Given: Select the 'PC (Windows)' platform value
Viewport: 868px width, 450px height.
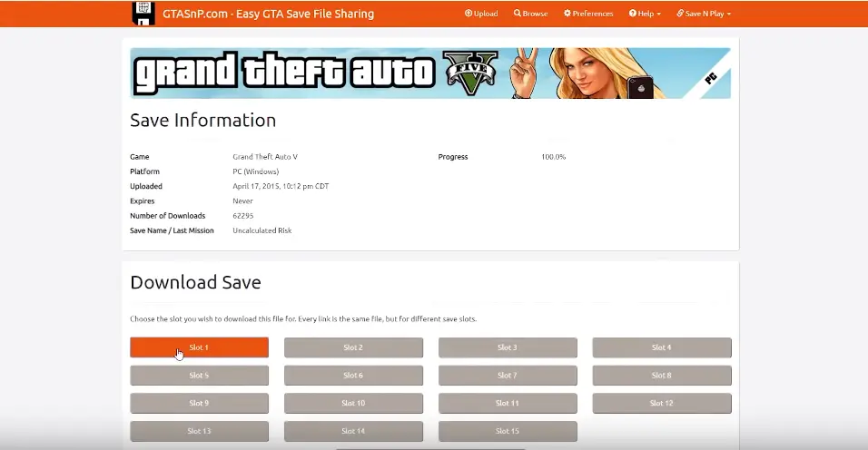Looking at the screenshot, I should coord(256,171).
